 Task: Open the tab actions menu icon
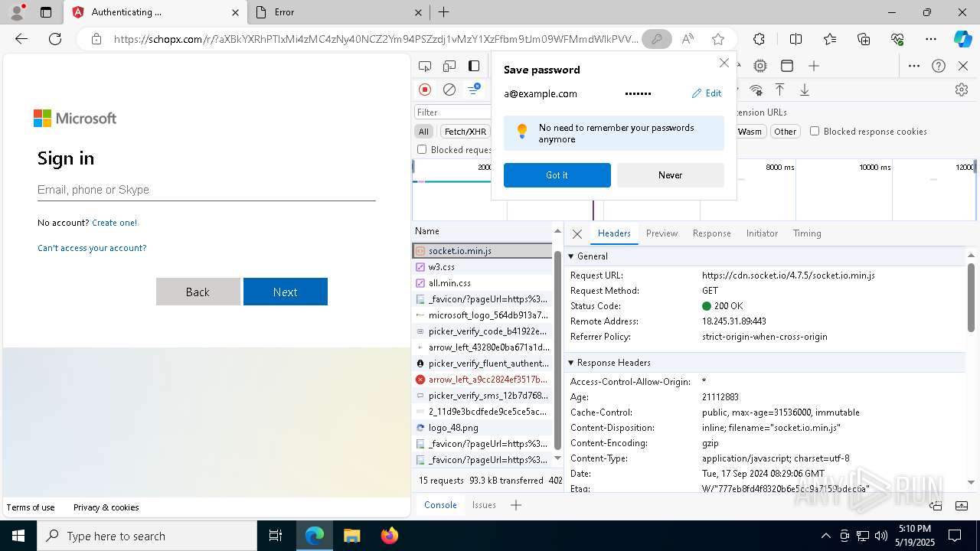(x=46, y=12)
